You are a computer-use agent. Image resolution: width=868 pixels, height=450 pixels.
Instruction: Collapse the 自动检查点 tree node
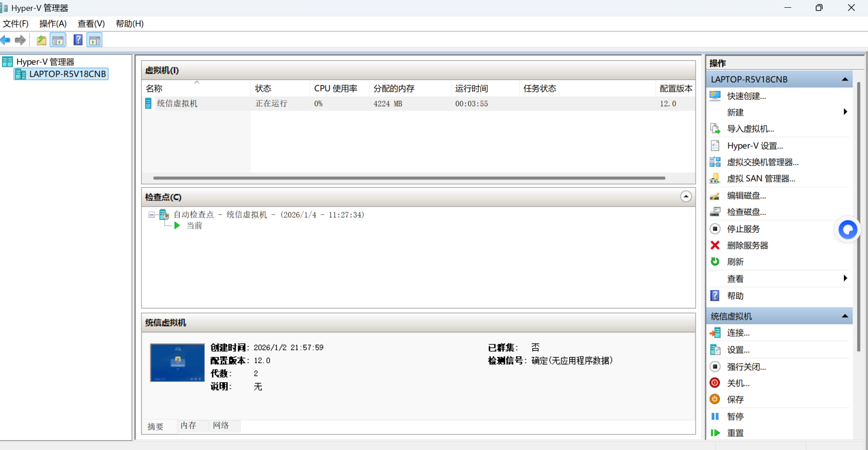pos(152,215)
